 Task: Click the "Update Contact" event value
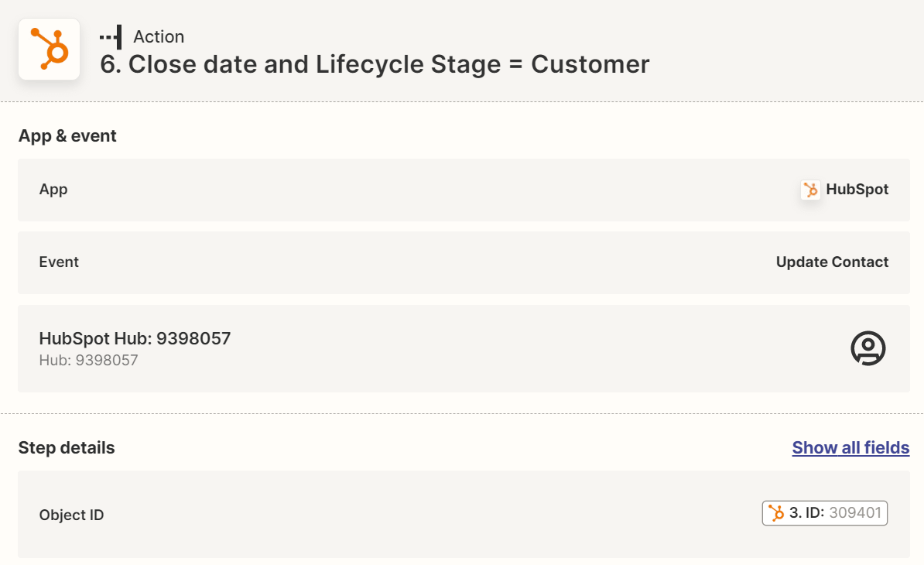[832, 262]
